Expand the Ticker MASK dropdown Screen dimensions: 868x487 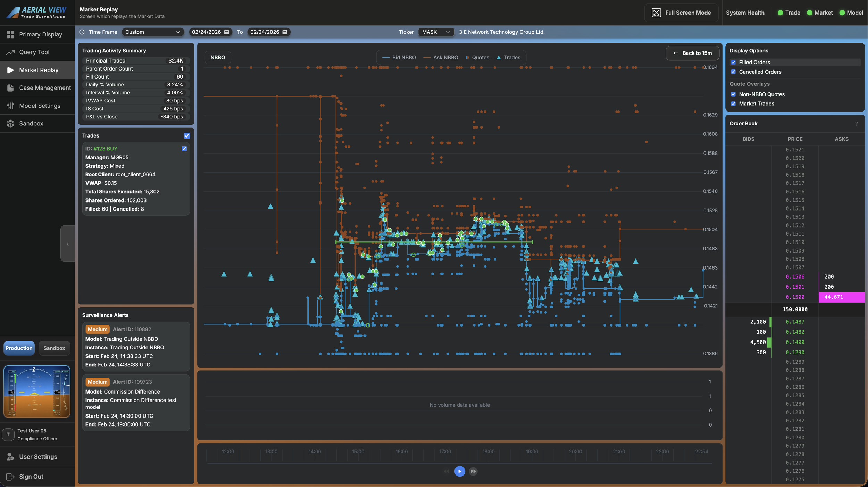coord(436,32)
